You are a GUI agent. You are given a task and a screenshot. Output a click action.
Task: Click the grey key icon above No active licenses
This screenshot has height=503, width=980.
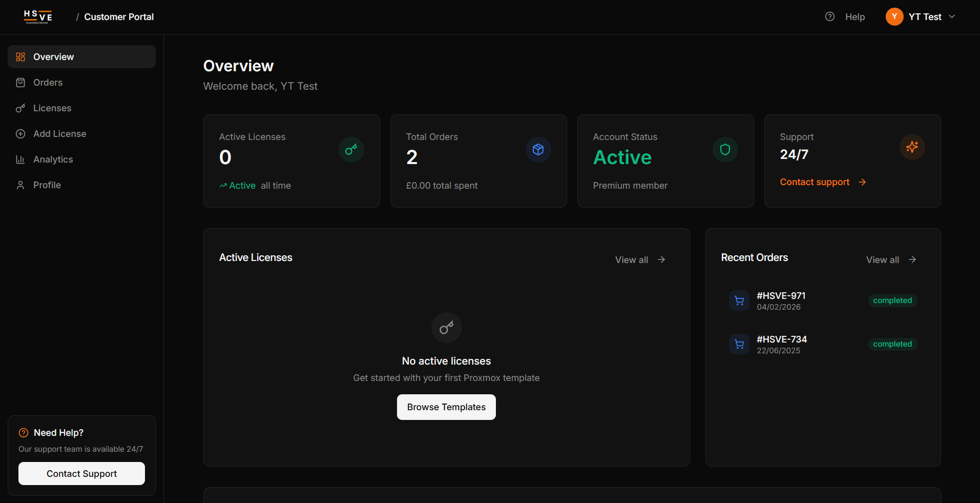(x=447, y=328)
